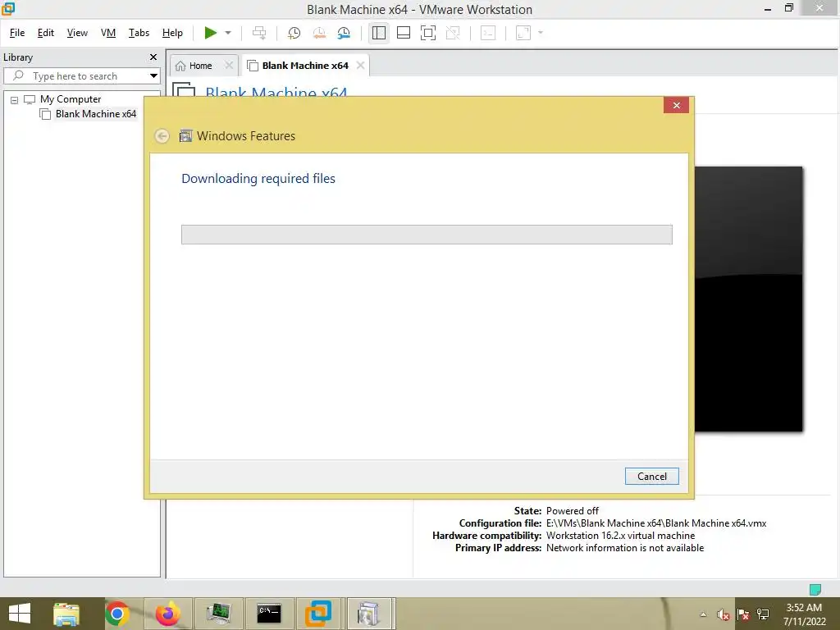Click the network tray icon
Viewport: 840px width, 630px height.
[763, 614]
